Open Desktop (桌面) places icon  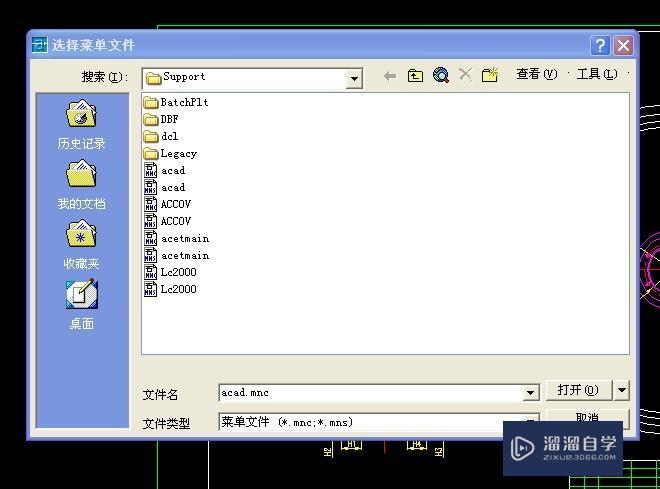(x=81, y=304)
